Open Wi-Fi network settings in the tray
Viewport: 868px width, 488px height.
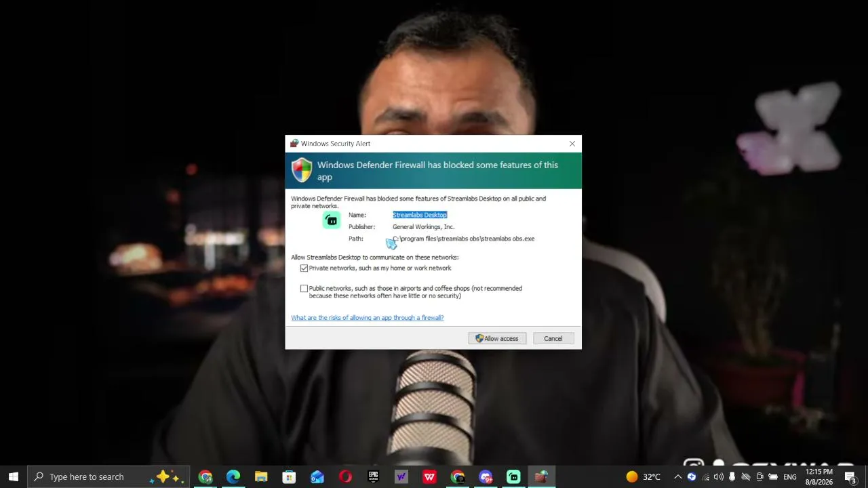point(705,476)
